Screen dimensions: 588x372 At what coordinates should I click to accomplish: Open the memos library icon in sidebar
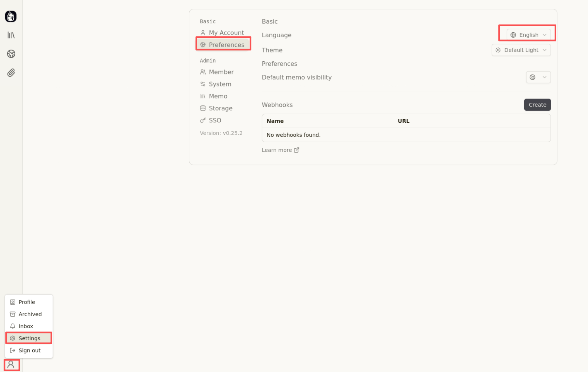[x=11, y=35]
